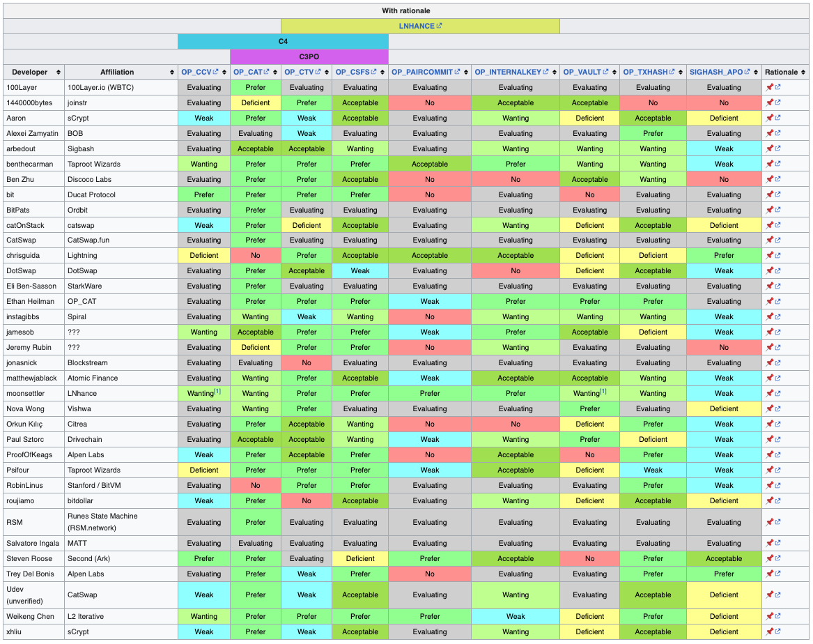Click the sort arrows next to OP_TXHASH
The width and height of the screenshot is (813, 644).
(680, 72)
